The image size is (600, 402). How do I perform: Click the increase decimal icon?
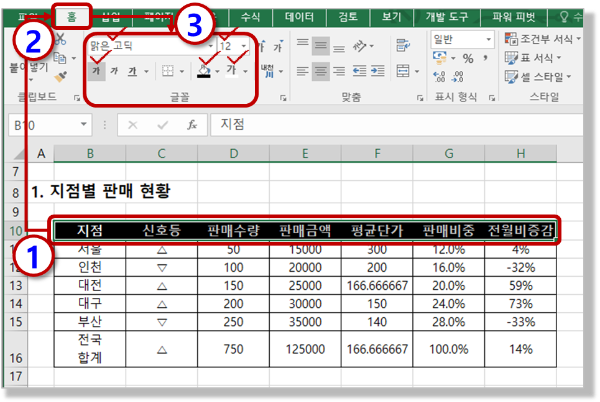[x=439, y=77]
